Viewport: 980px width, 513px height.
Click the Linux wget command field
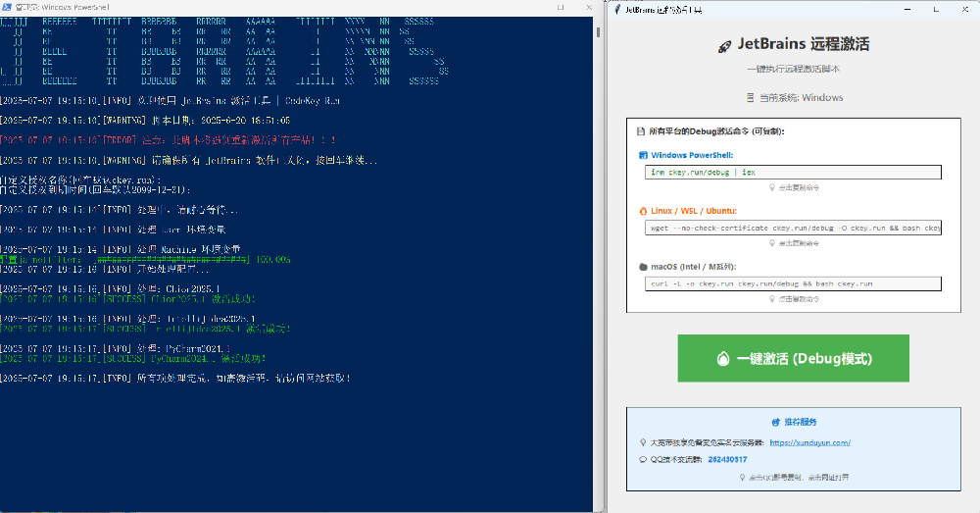point(793,228)
